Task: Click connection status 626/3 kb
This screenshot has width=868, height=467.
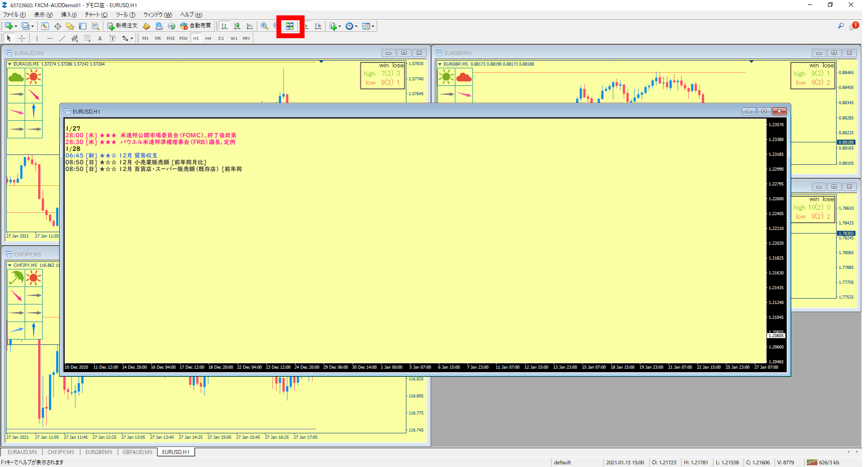Action: click(x=823, y=463)
